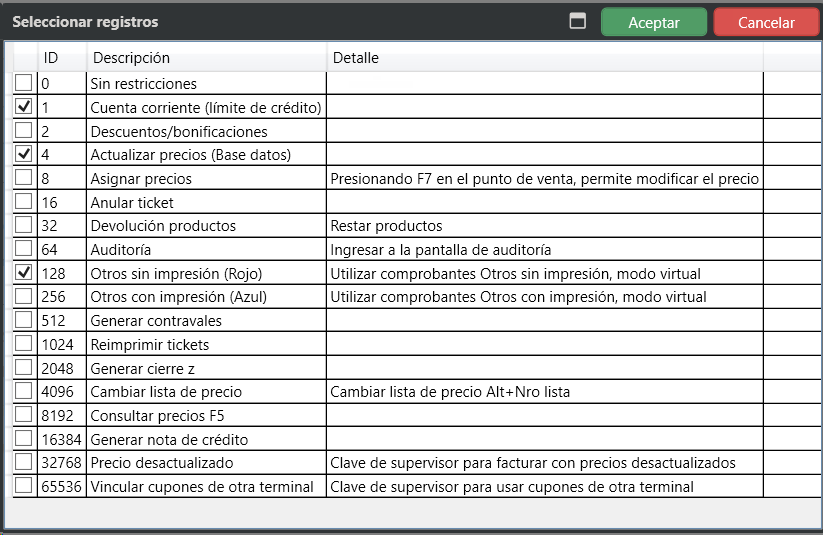Uncheck Actualizar precios (Base datos) checkbox
Screen dimensions: 823x535
[23, 154]
